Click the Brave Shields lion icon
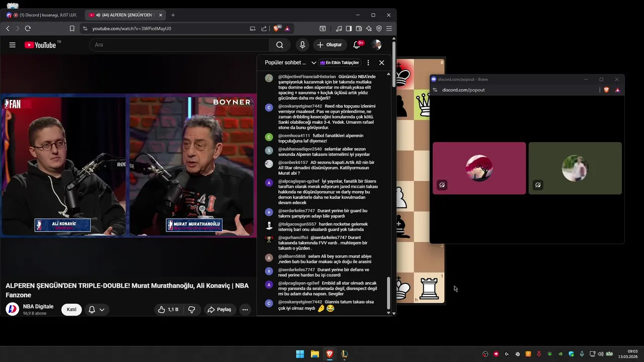The height and width of the screenshot is (362, 644). (x=277, y=29)
